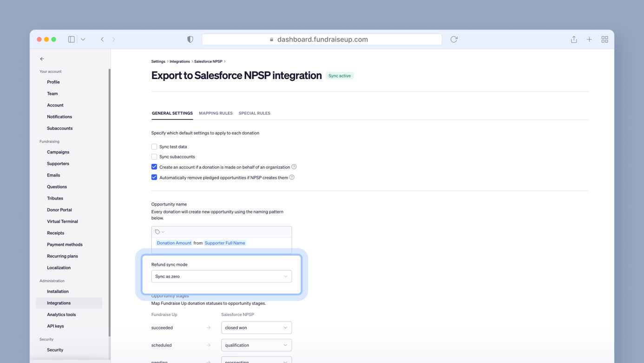Screen dimensions: 644x363
Task: Click help icon beside pledged opportunities option
Action: point(292,177)
